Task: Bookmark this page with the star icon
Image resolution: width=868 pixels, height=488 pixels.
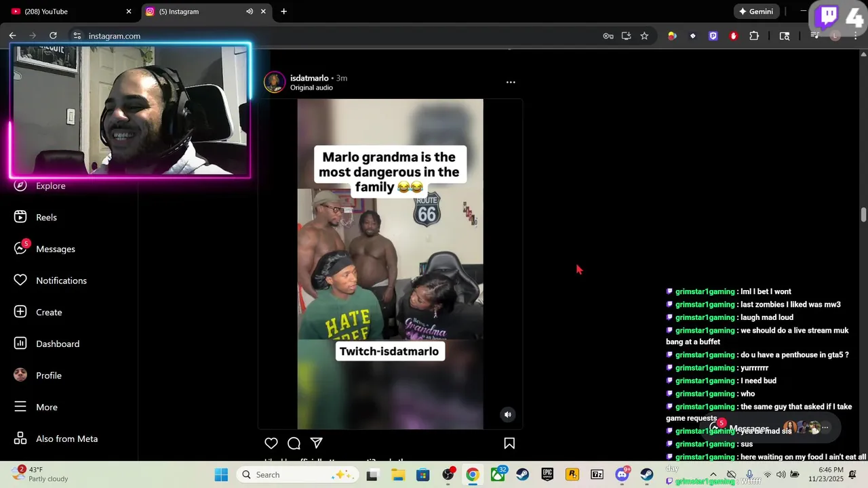Action: coord(644,36)
